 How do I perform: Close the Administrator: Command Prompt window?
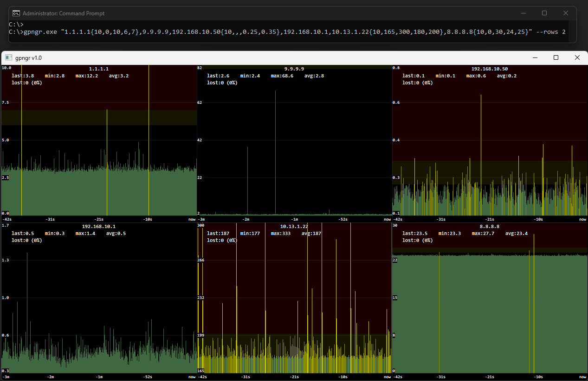(566, 13)
